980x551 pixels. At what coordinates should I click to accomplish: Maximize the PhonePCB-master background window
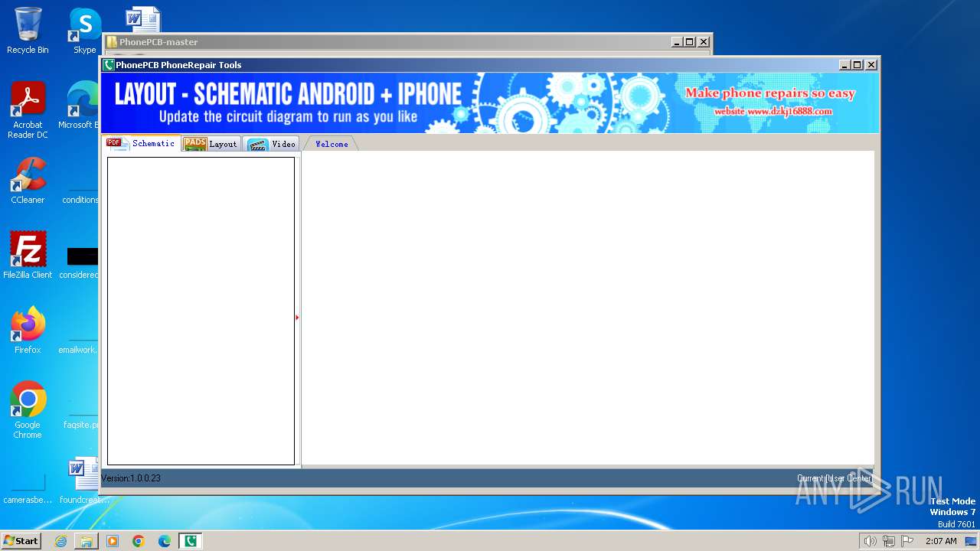pos(690,42)
